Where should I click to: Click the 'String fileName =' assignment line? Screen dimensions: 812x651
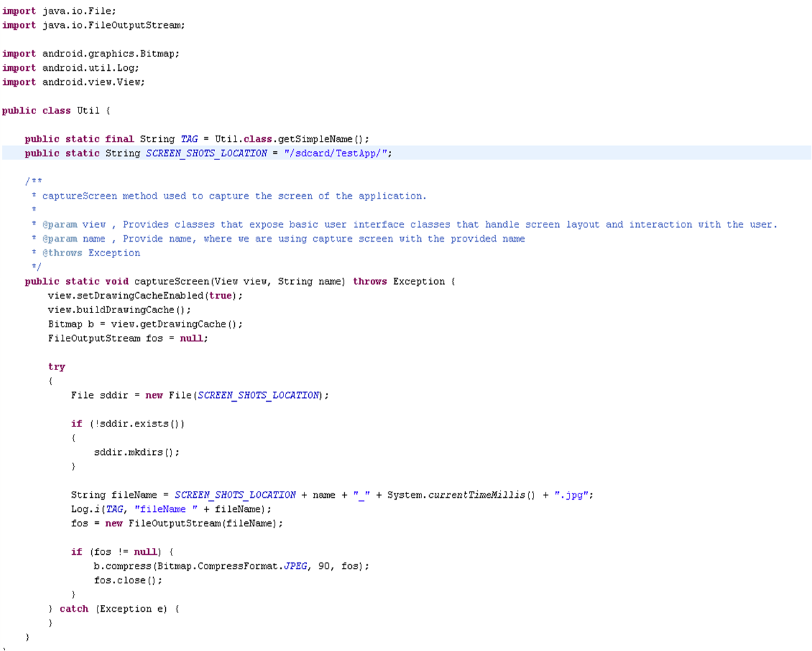[x=332, y=495]
